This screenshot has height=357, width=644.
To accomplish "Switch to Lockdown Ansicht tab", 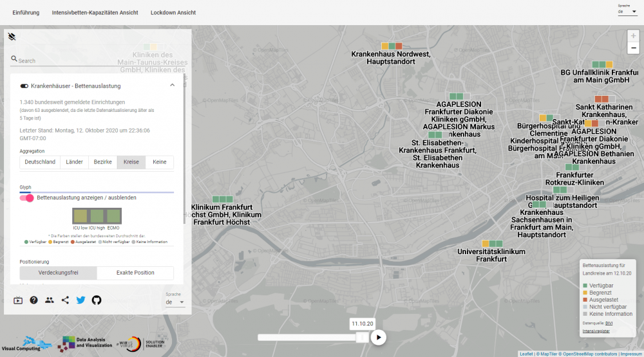I will tap(173, 12).
